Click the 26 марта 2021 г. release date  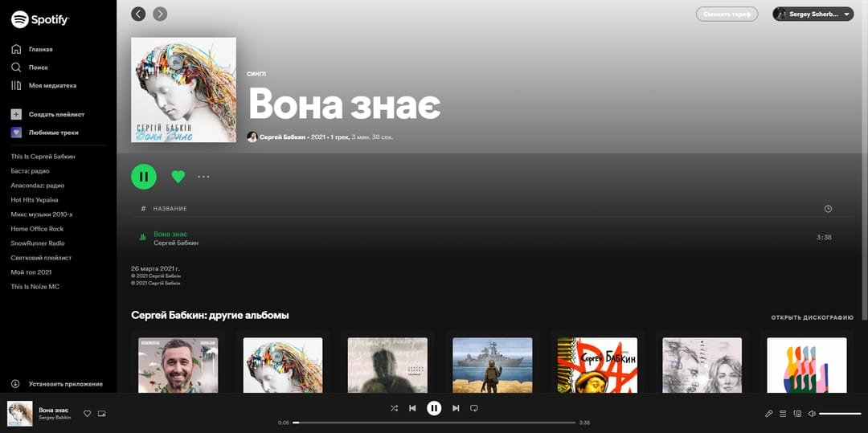pos(156,269)
